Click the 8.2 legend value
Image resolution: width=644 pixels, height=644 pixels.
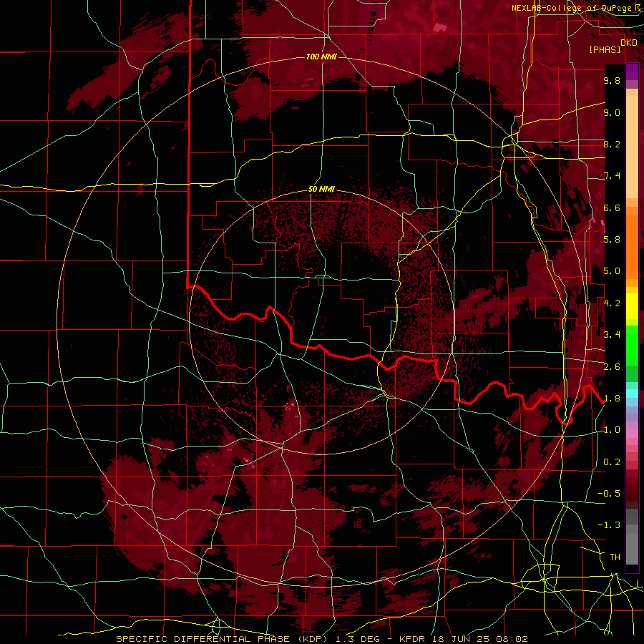point(612,144)
